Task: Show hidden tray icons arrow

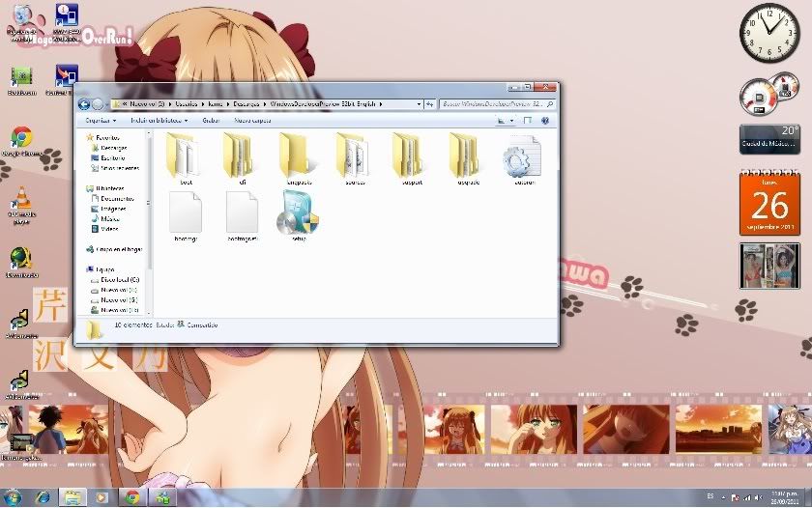Action: pos(723,497)
